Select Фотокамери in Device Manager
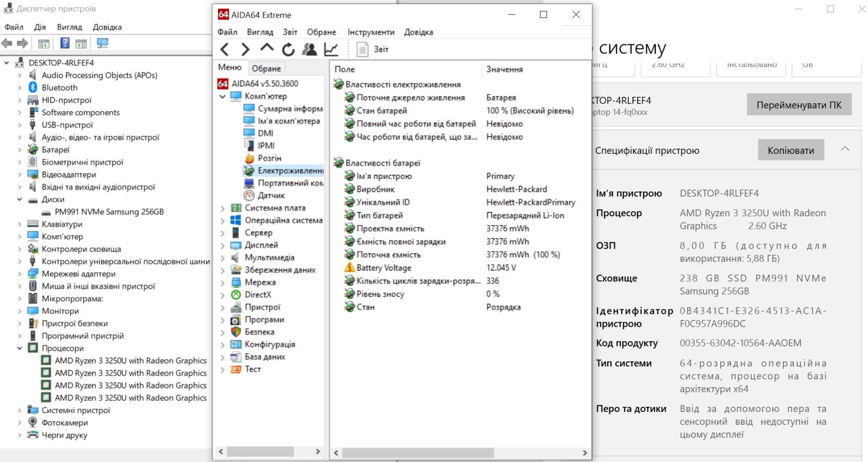 pyautogui.click(x=65, y=423)
